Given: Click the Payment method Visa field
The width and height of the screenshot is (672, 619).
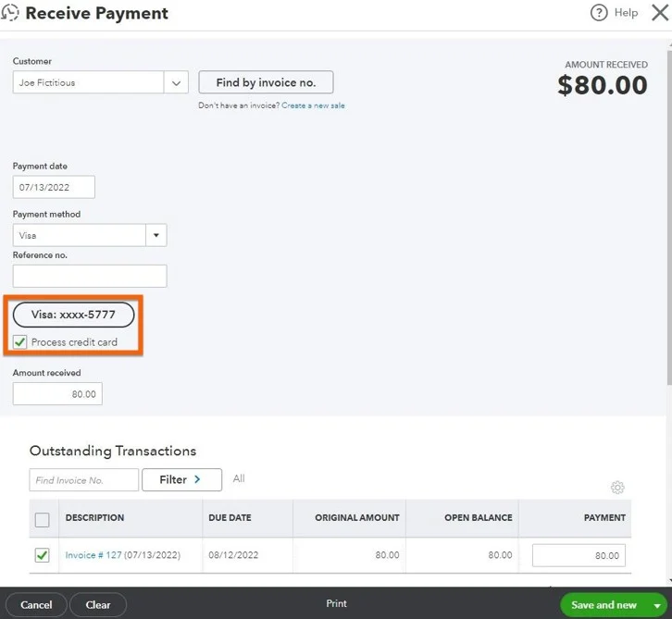Looking at the screenshot, I should pyautogui.click(x=80, y=235).
